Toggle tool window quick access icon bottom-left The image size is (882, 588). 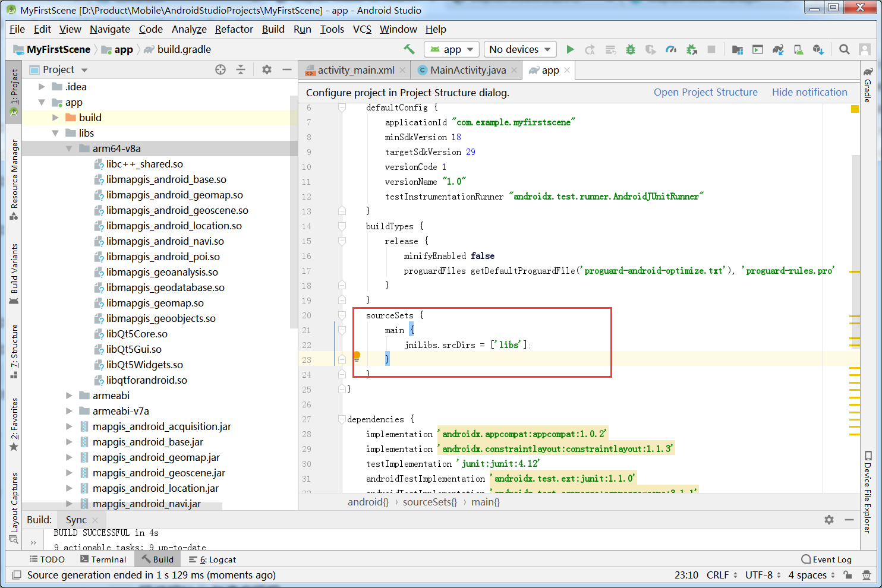[x=17, y=575]
